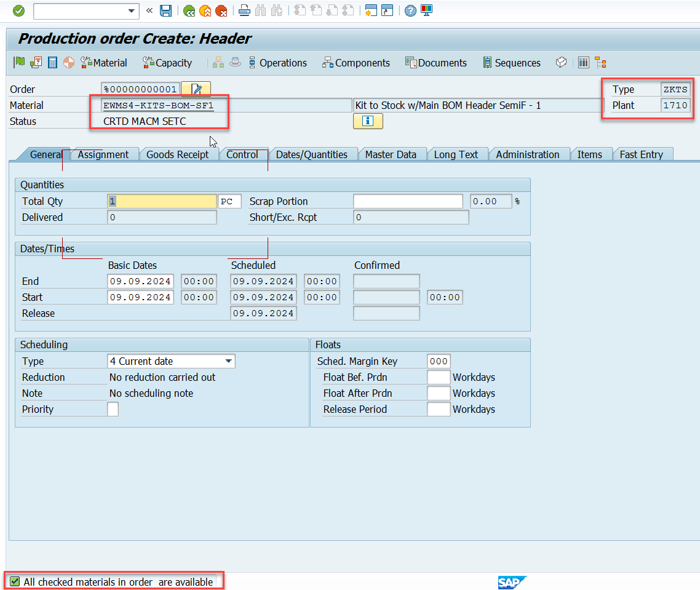Open Operations overview
700x590 pixels.
click(x=277, y=63)
